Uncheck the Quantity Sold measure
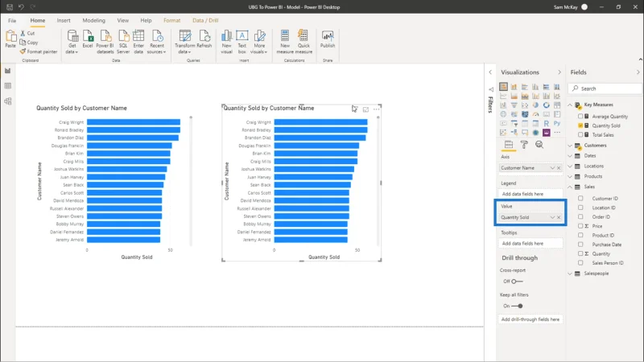The height and width of the screenshot is (362, 644). (580, 125)
